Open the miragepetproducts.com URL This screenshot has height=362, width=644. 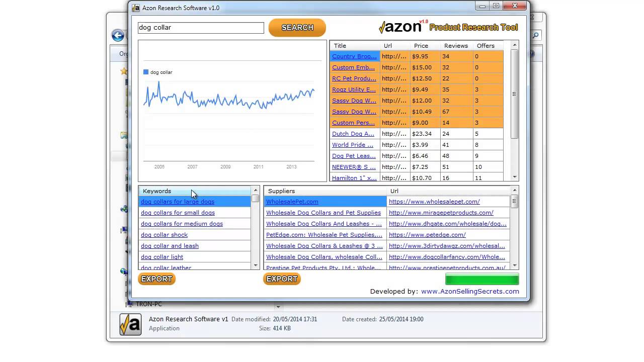click(441, 213)
